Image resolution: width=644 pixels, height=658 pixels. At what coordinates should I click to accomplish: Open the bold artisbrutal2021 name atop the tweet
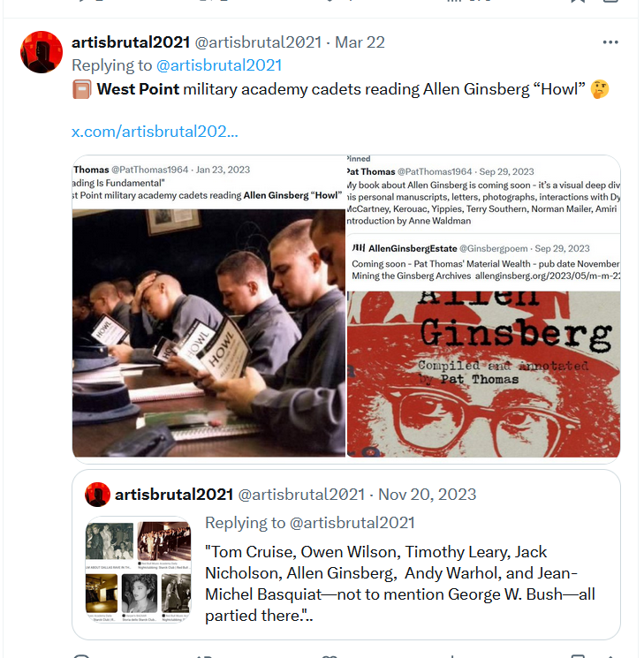pos(131,42)
